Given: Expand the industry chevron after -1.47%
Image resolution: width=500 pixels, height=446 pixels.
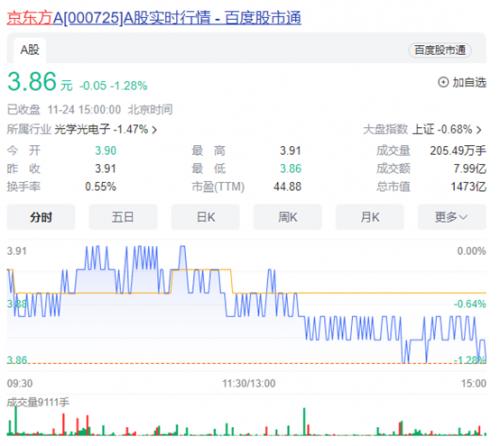Looking at the screenshot, I should pyautogui.click(x=154, y=130).
